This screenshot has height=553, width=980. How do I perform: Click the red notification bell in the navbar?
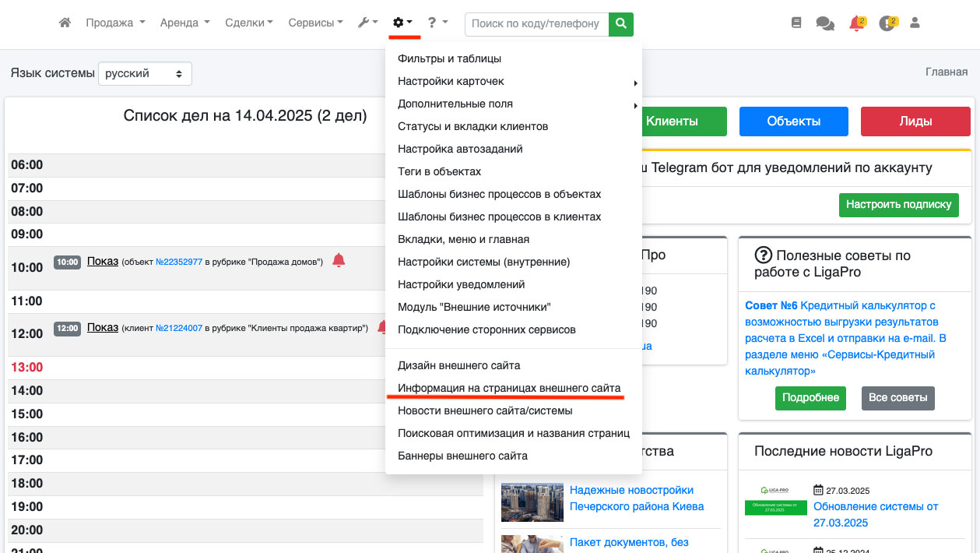(856, 23)
